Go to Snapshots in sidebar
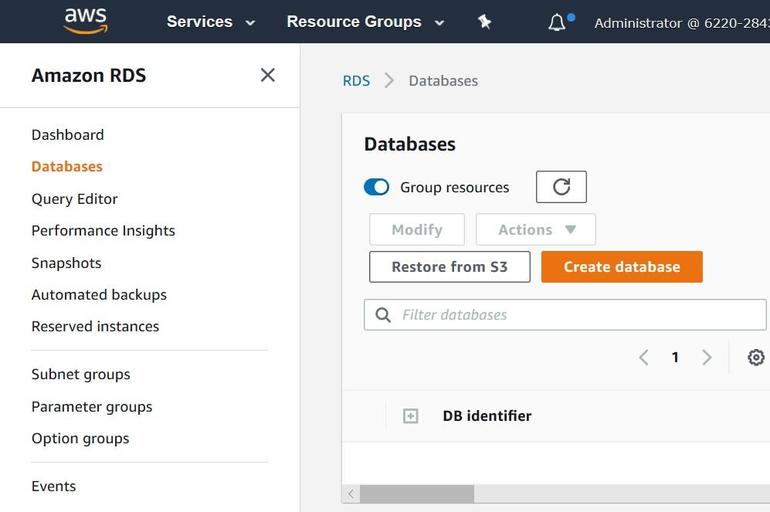Screen dimensions: 770x512 (66, 263)
